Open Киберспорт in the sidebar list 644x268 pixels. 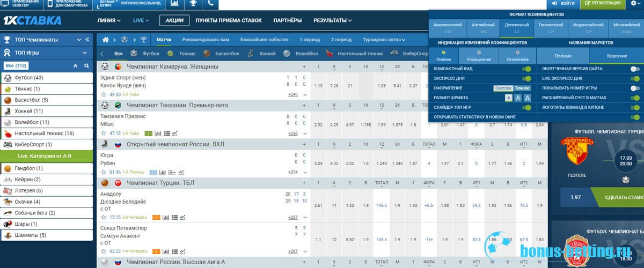click(x=46, y=144)
